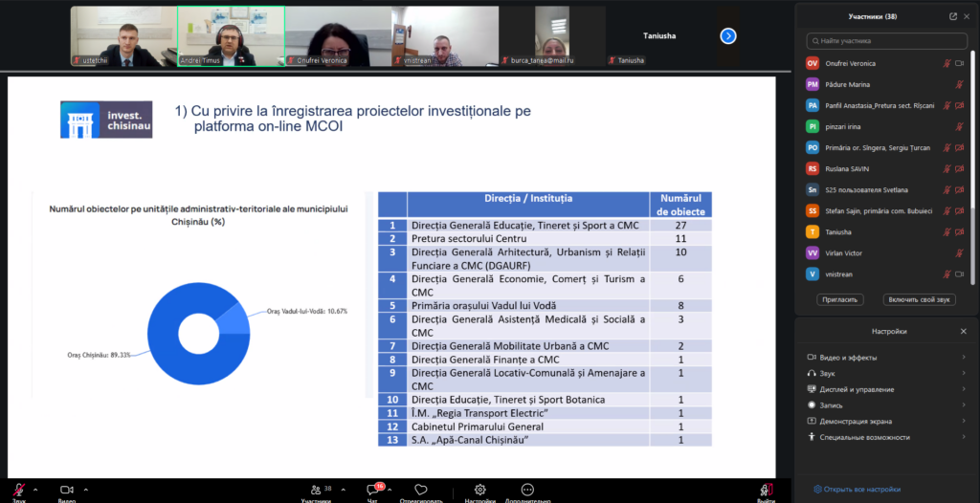Click the Найти участника search field
Viewport: 980px width, 503px height.
tap(887, 41)
